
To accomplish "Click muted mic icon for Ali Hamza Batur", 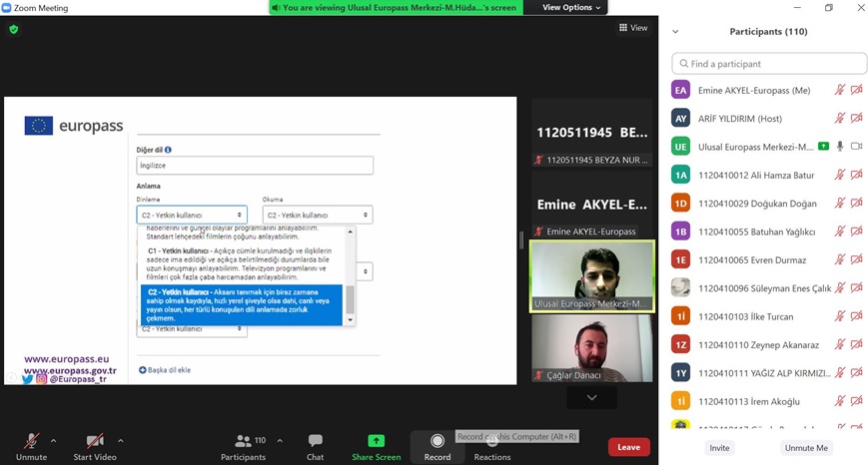I will (840, 175).
